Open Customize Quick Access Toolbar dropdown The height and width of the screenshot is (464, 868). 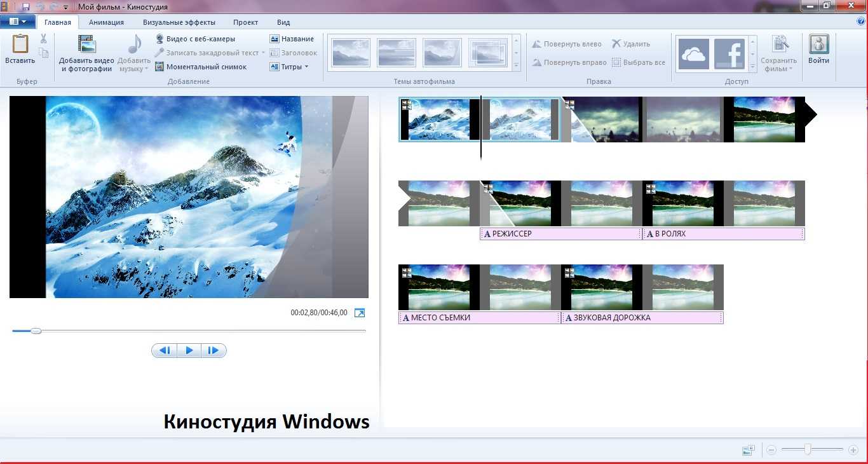tap(65, 7)
